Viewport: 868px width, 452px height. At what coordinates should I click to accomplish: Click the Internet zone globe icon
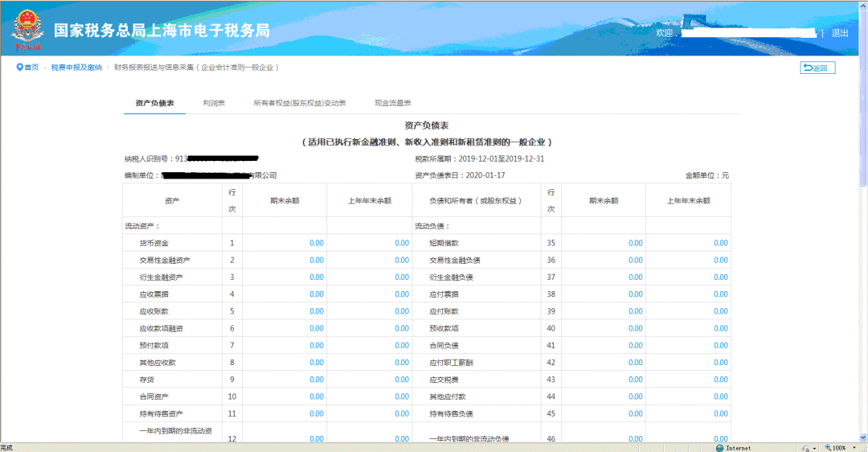pyautogui.click(x=719, y=447)
